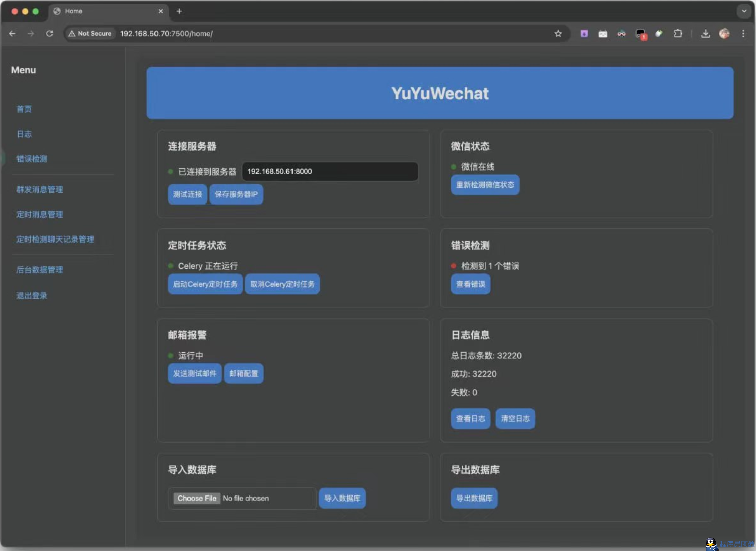Expand the tab search chevron
Screen dimensions: 756x551
tap(744, 11)
